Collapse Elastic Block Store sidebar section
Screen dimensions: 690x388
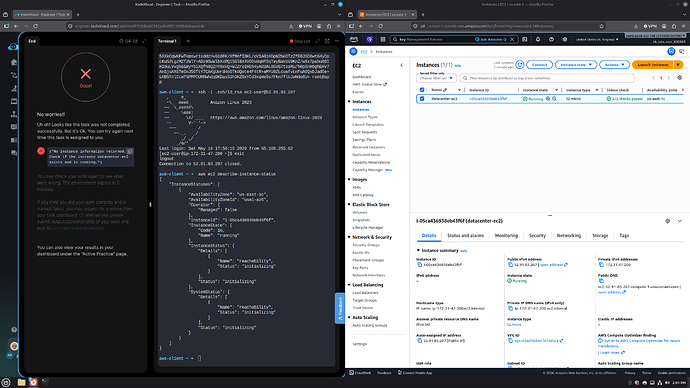coord(349,205)
